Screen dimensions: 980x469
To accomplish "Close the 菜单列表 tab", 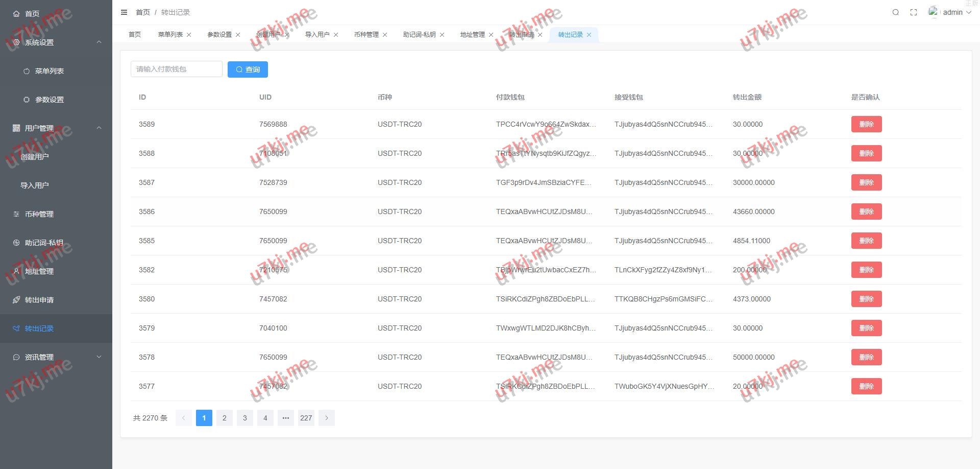I will click(189, 35).
